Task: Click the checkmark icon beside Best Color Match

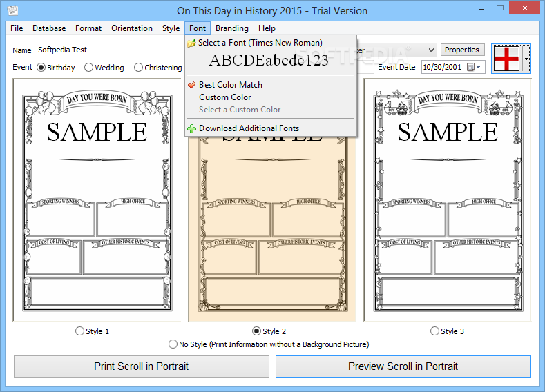Action: (x=191, y=85)
